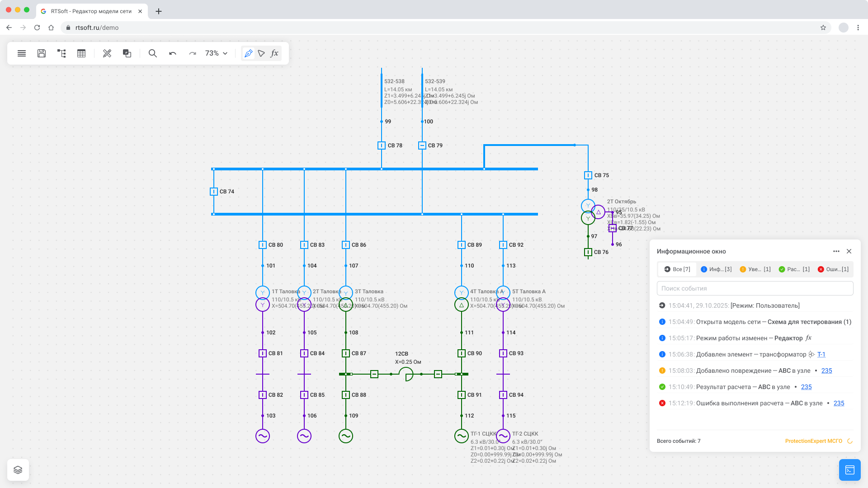The height and width of the screenshot is (488, 868).
Task: Click the ProtectionExpert МСГО status link
Action: (x=814, y=441)
